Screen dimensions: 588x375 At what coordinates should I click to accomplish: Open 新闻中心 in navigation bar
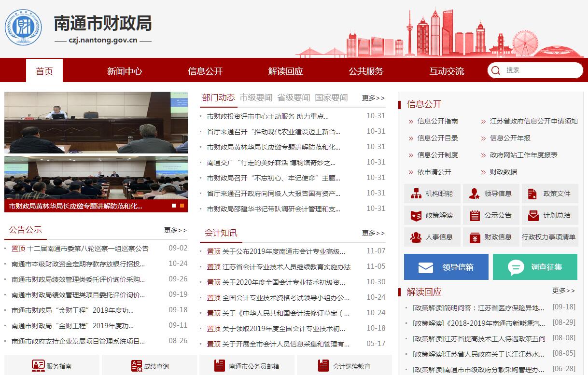pyautogui.click(x=125, y=71)
